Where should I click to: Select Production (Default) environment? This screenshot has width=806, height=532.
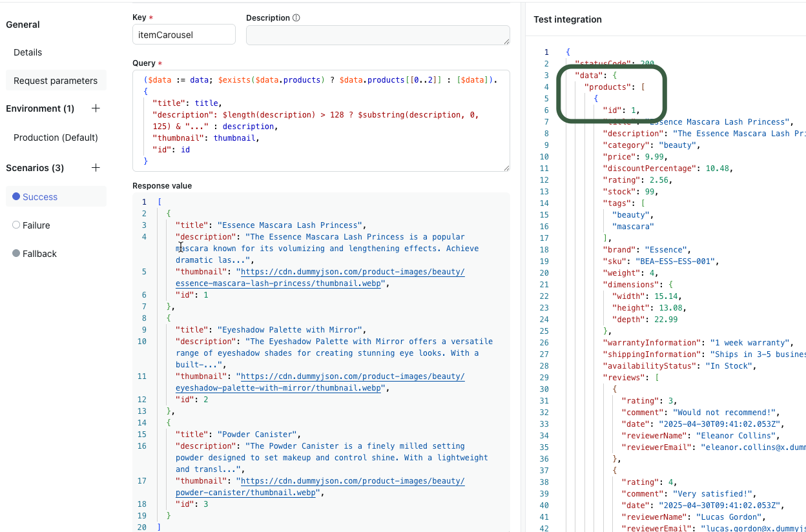pyautogui.click(x=56, y=138)
